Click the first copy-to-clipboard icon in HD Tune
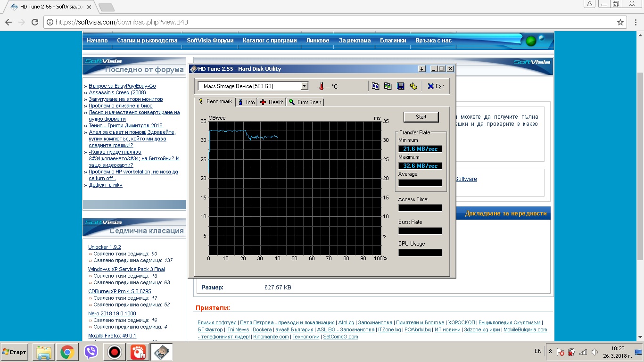644x362 pixels. [x=375, y=86]
